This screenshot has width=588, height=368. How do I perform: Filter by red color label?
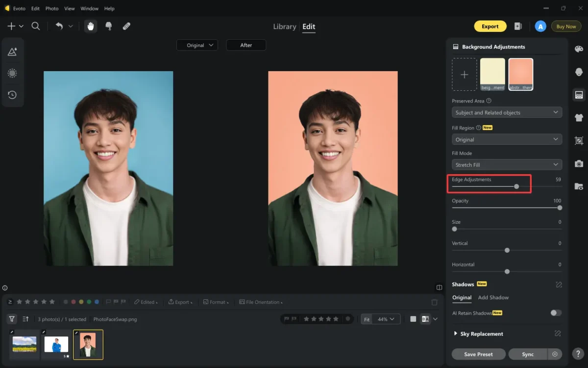point(73,302)
